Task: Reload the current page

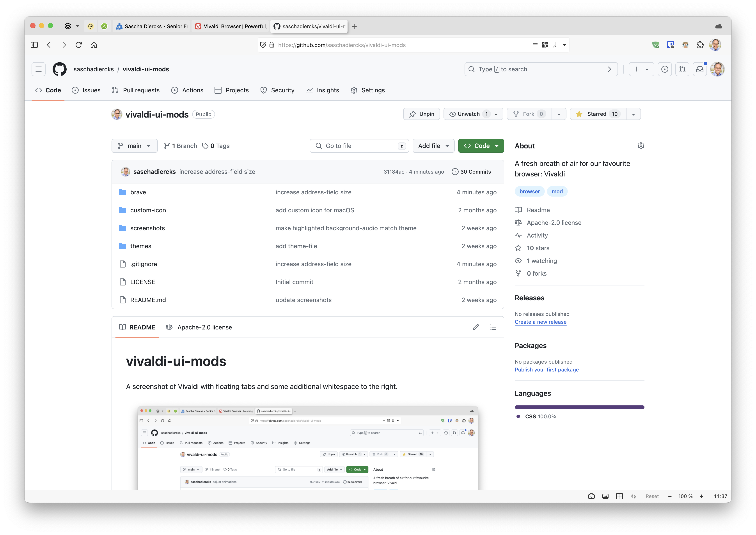Action: pyautogui.click(x=78, y=45)
